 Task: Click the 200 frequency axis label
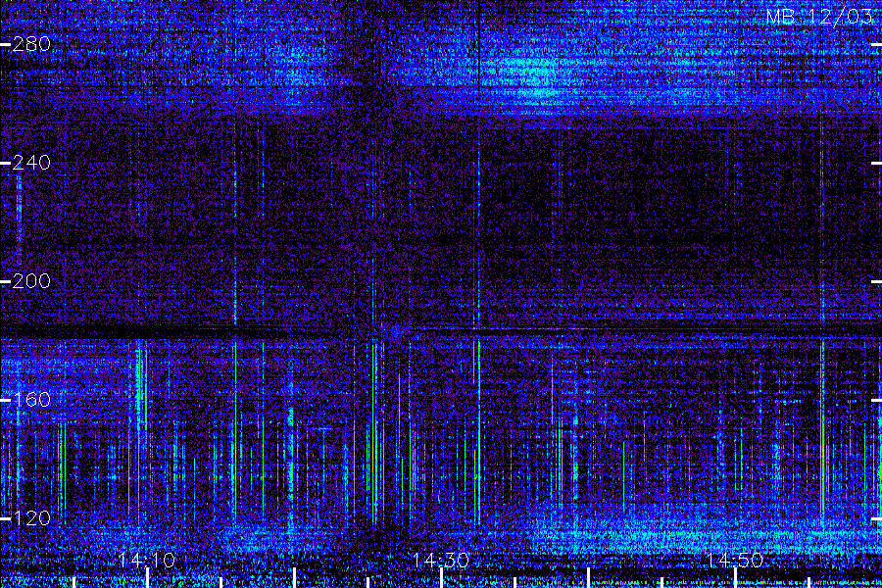click(31, 281)
